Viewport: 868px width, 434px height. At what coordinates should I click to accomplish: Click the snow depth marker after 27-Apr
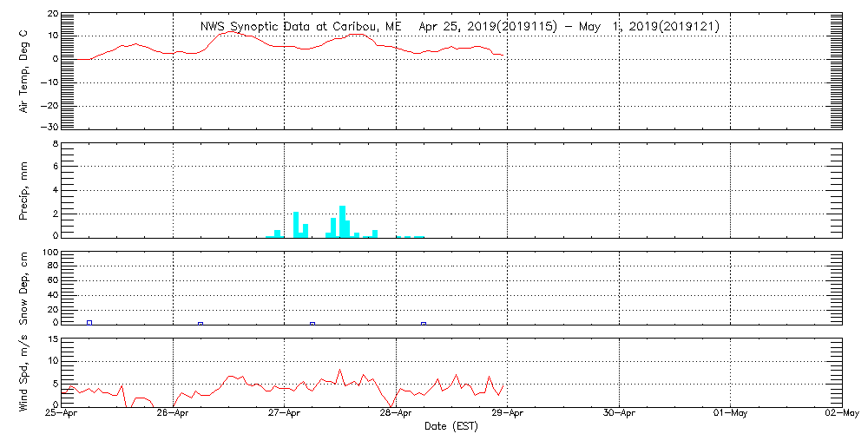tap(312, 323)
